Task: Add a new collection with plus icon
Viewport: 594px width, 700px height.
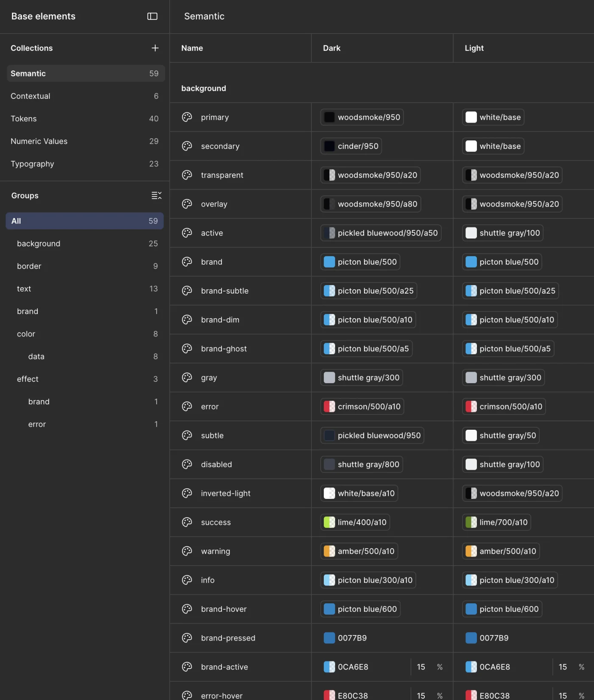Action: [155, 48]
